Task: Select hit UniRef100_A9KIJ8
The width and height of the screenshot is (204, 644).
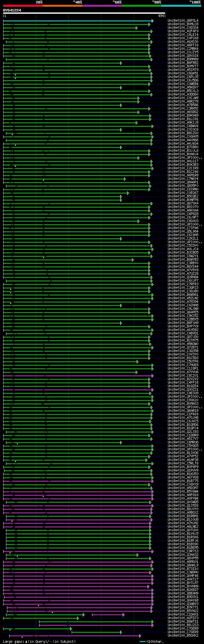Action: click(x=183, y=122)
